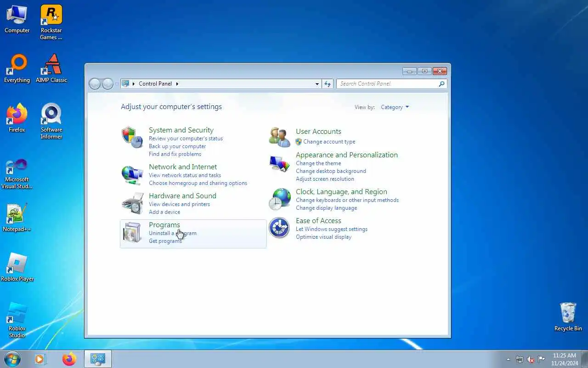
Task: Click the Programs category icon
Action: click(x=132, y=233)
